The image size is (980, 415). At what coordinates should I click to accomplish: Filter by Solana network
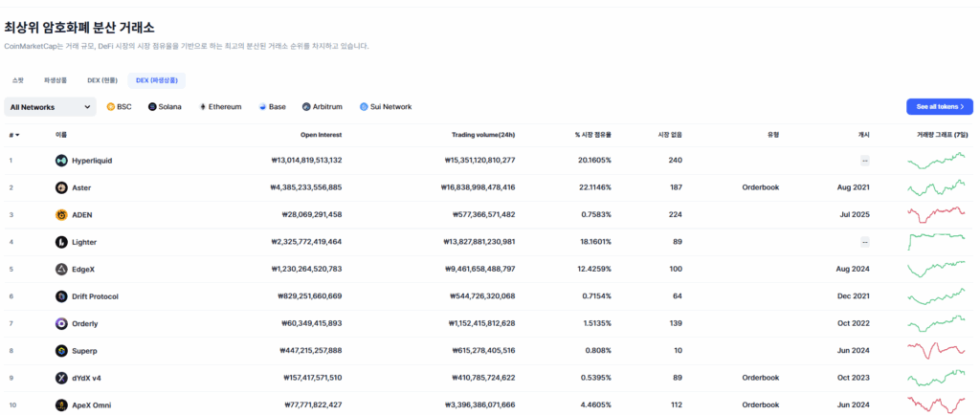(x=166, y=107)
